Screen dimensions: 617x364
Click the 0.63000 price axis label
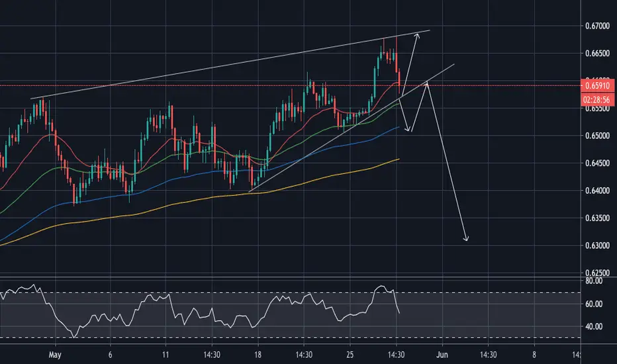click(597, 246)
